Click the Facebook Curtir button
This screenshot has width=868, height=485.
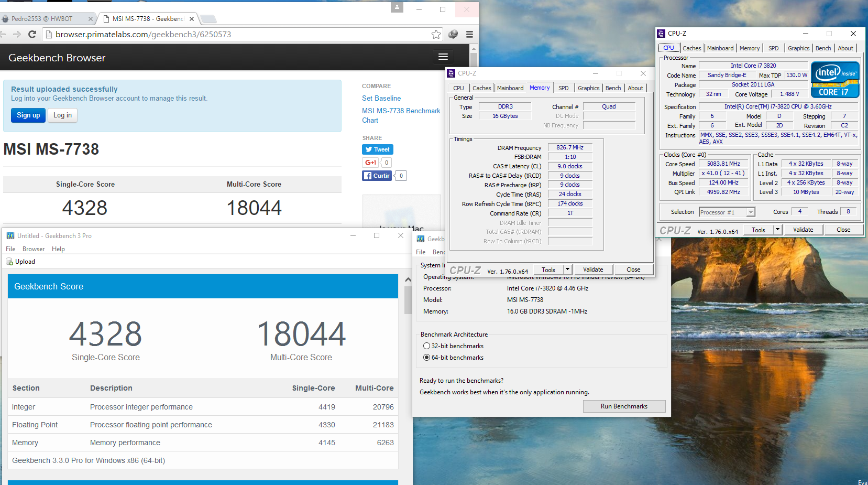tap(377, 176)
